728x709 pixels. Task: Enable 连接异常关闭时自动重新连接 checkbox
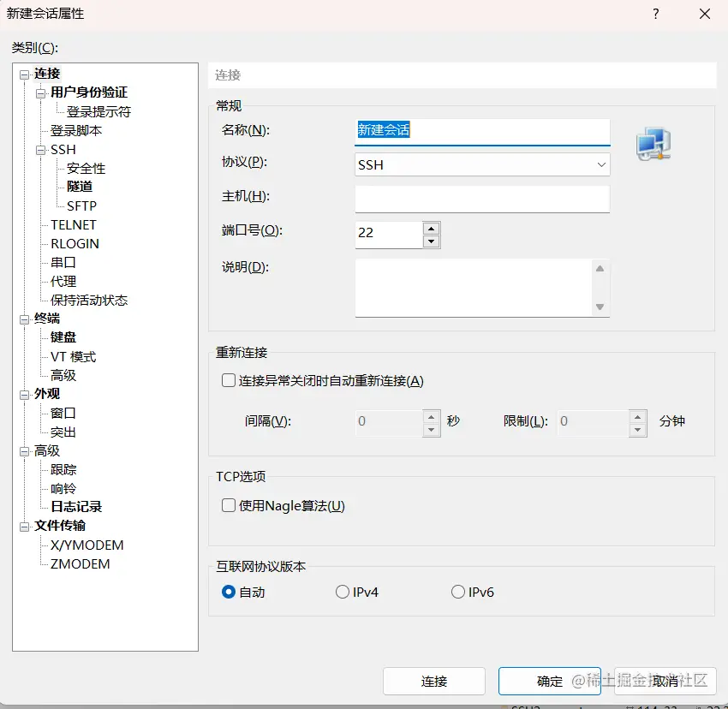point(229,381)
